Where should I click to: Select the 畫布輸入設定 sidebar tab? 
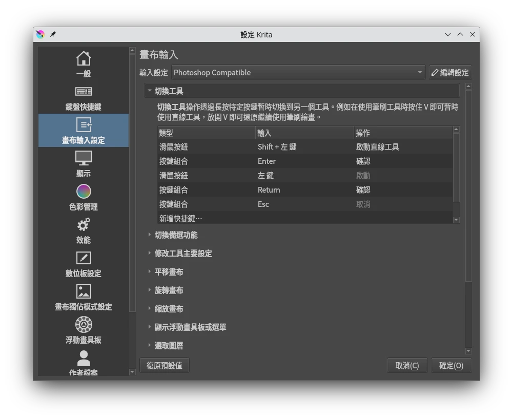84,131
